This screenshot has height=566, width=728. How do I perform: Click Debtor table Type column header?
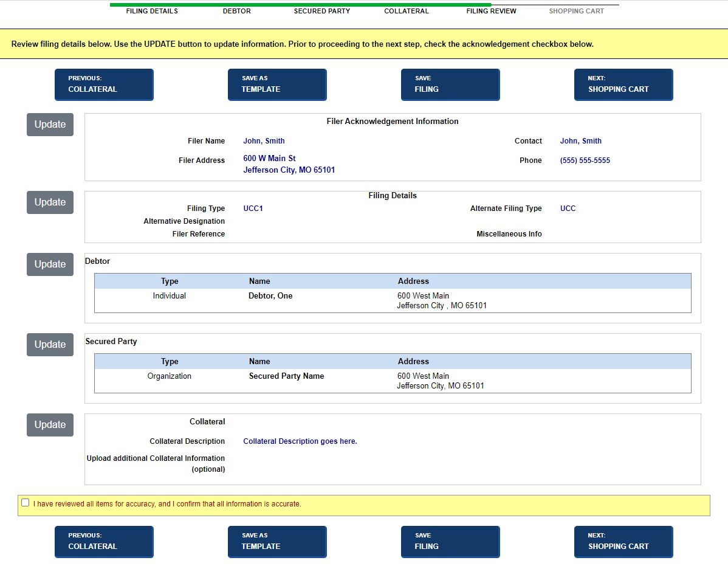click(x=170, y=281)
